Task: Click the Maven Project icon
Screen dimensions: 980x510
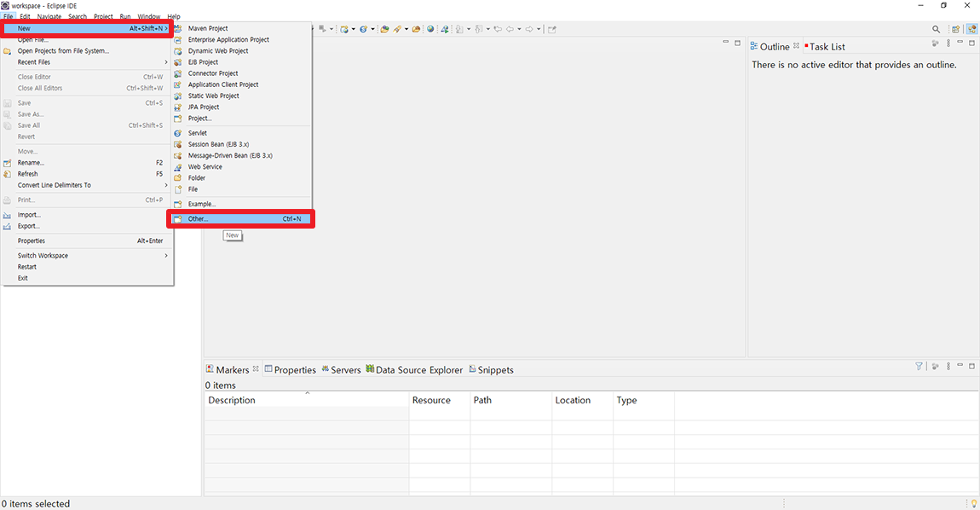Action: coord(178,28)
